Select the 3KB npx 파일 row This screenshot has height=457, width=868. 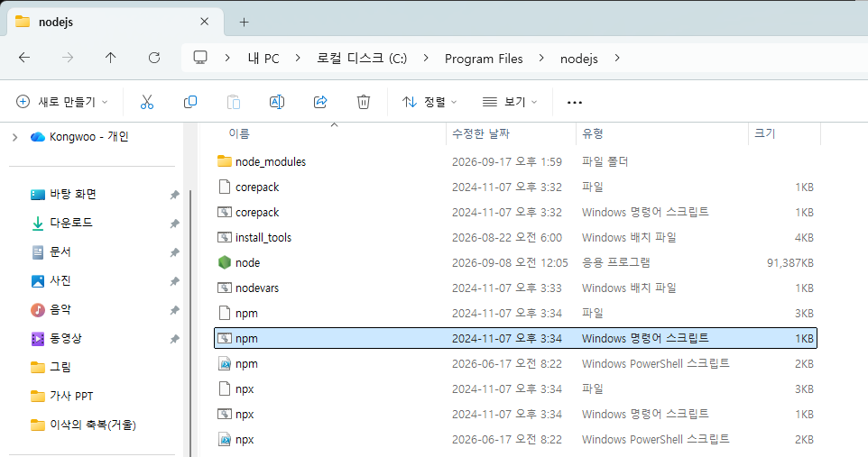(515, 389)
